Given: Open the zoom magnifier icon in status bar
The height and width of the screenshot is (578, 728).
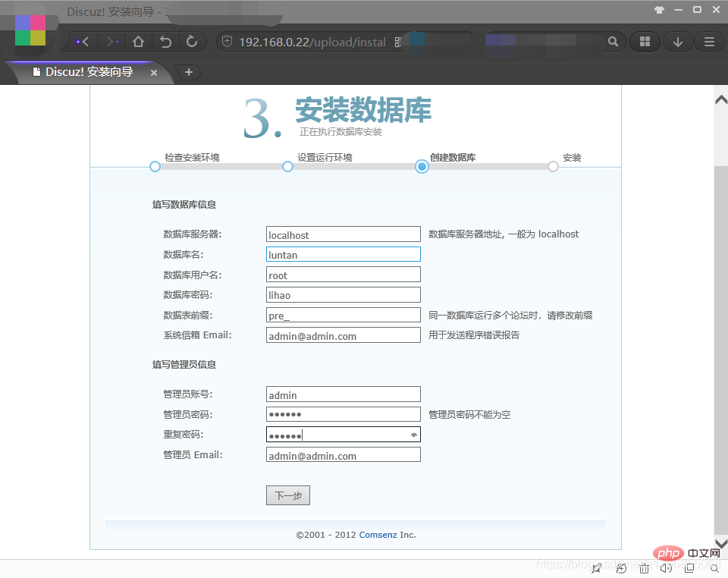Looking at the screenshot, I should click(715, 568).
